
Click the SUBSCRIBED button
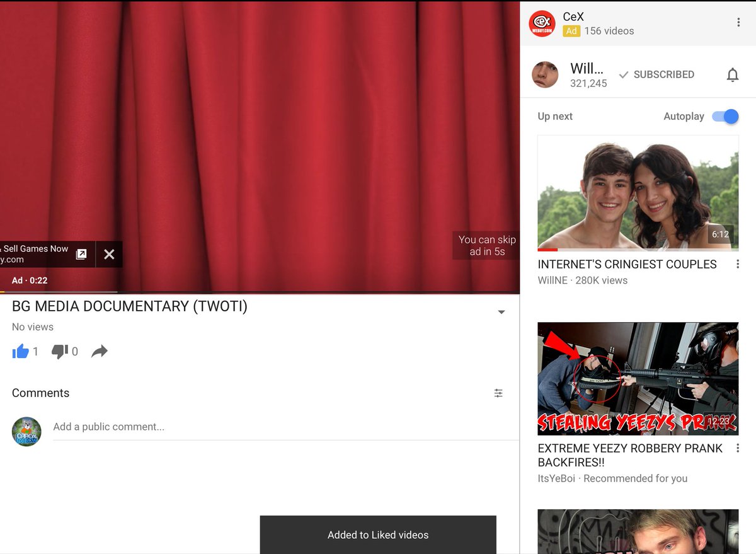coord(656,74)
